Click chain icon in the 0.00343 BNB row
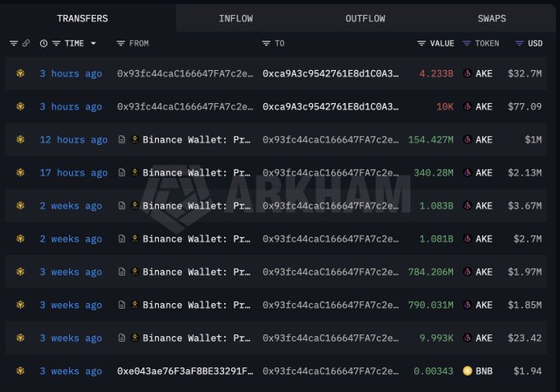 21,371
